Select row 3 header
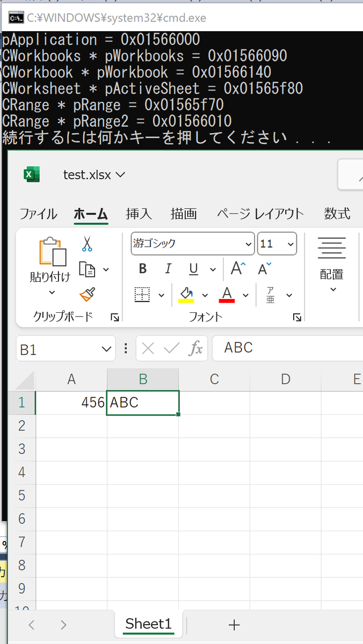This screenshot has width=363, height=644. click(22, 449)
